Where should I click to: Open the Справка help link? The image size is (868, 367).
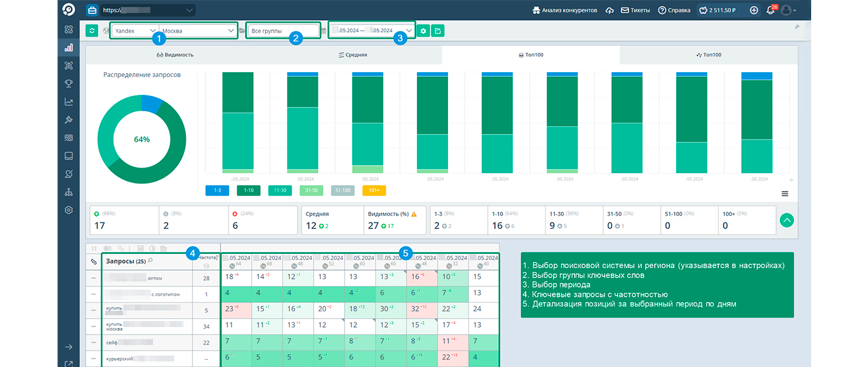[674, 10]
